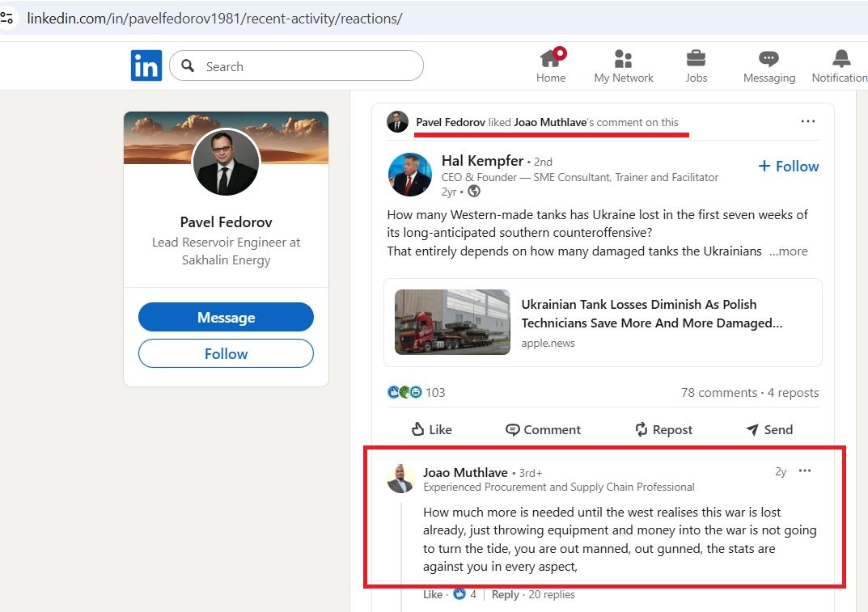The image size is (868, 612).
Task: Click Follow next to Hal Kempfer
Action: (x=787, y=166)
